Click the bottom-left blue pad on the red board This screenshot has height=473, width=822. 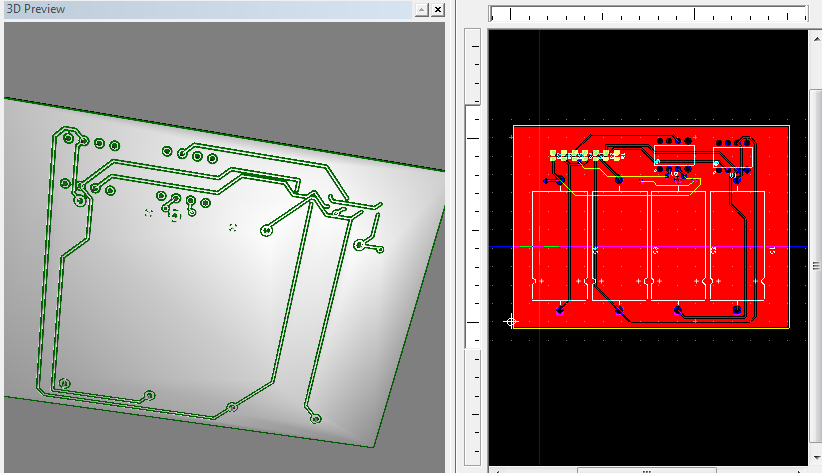coord(560,311)
